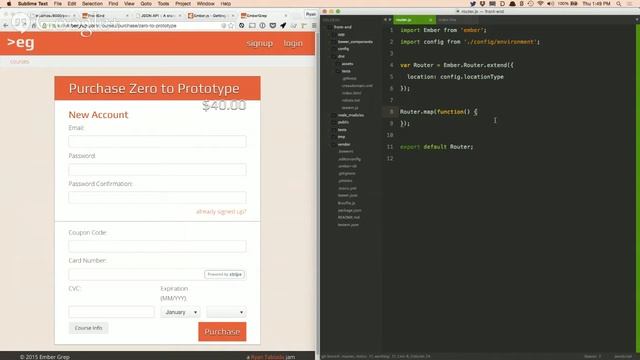Viewport: 640px width, 360px height.
Task: Open the Project menu
Action: pyautogui.click(x=183, y=4)
